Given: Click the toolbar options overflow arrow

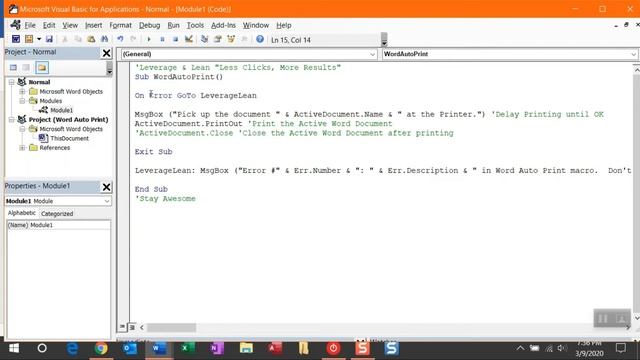Looking at the screenshot, I should (x=384, y=40).
